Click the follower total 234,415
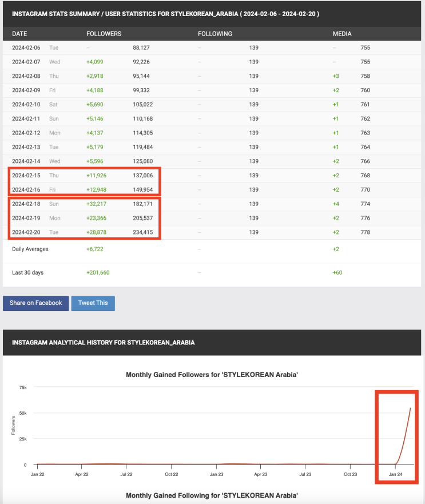The height and width of the screenshot is (504, 425). [143, 232]
